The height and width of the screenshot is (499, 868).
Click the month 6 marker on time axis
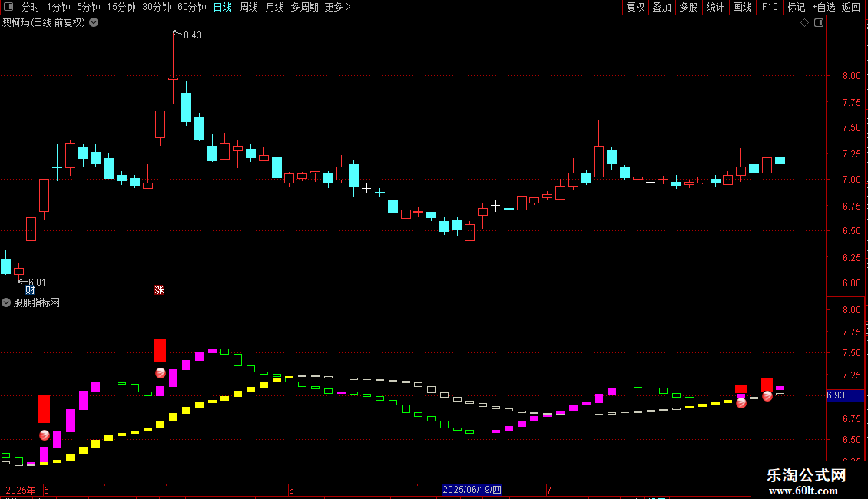click(x=291, y=490)
